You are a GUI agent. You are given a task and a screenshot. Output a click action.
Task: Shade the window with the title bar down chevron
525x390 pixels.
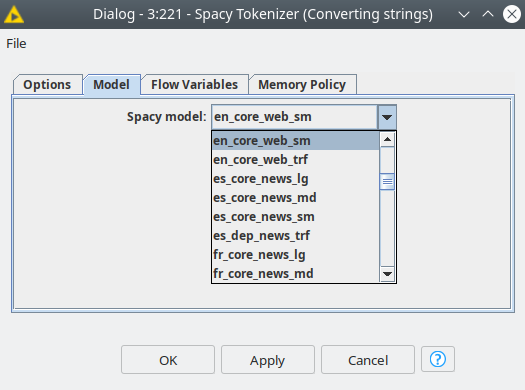tap(464, 14)
